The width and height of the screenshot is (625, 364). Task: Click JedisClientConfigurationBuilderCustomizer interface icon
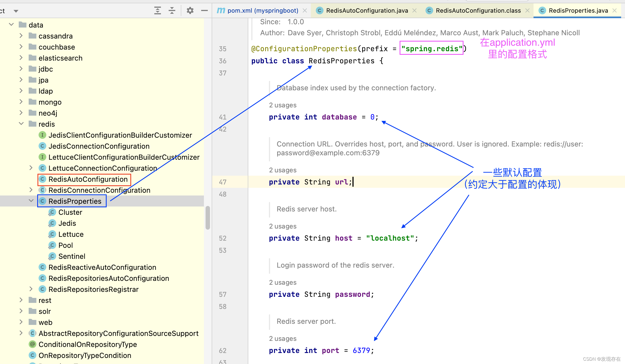click(42, 135)
